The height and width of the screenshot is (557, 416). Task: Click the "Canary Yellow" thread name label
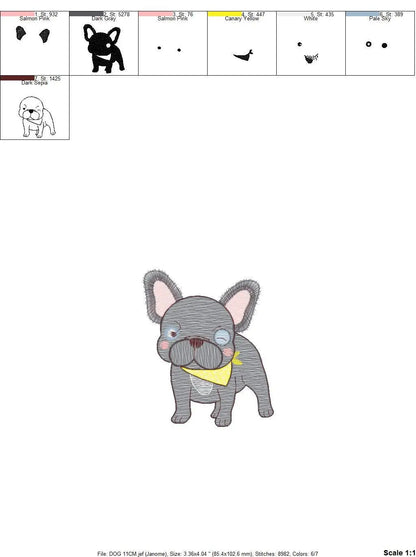(242, 18)
